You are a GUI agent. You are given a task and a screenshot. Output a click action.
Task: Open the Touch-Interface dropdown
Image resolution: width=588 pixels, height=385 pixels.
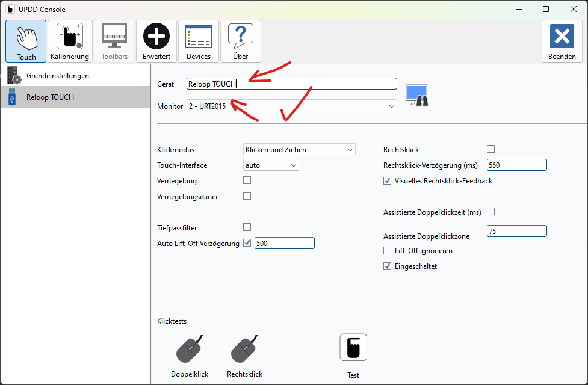271,165
